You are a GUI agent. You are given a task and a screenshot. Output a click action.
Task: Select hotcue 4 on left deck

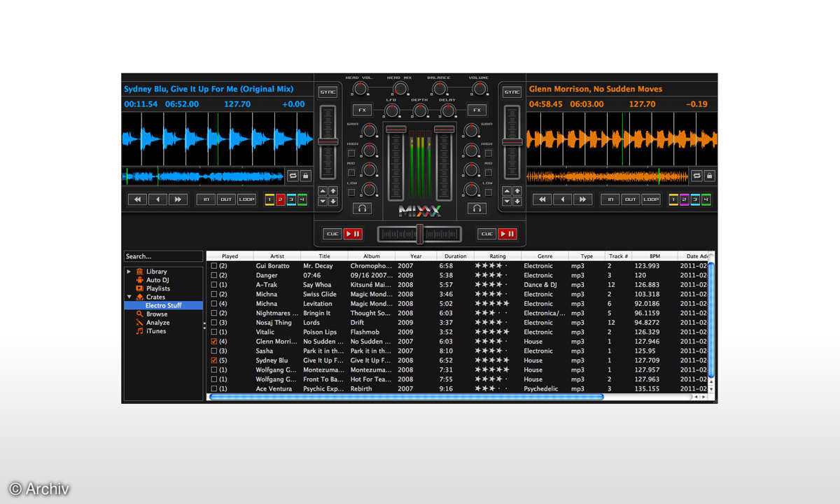click(x=302, y=199)
